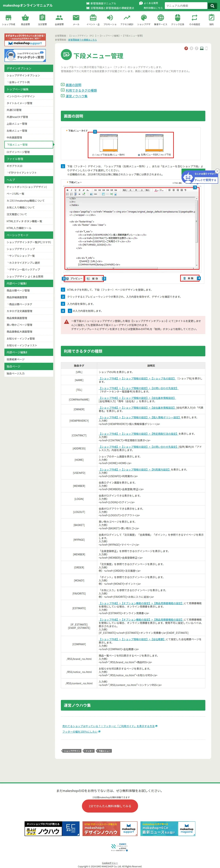
Task: Click the makeshopオンラインマニュアル logo
Action: click(27, 5)
